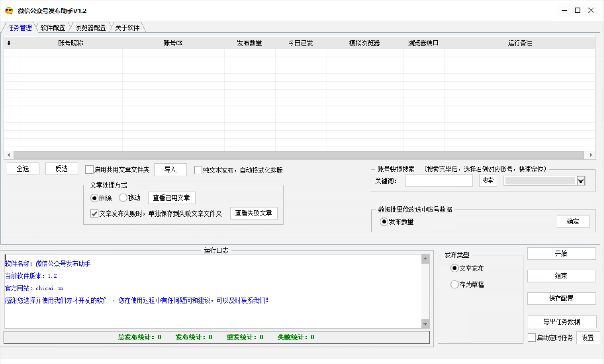Screen dimensions: 604x364
Task: Click the 模拟浏览器 column header
Action: tap(365, 43)
